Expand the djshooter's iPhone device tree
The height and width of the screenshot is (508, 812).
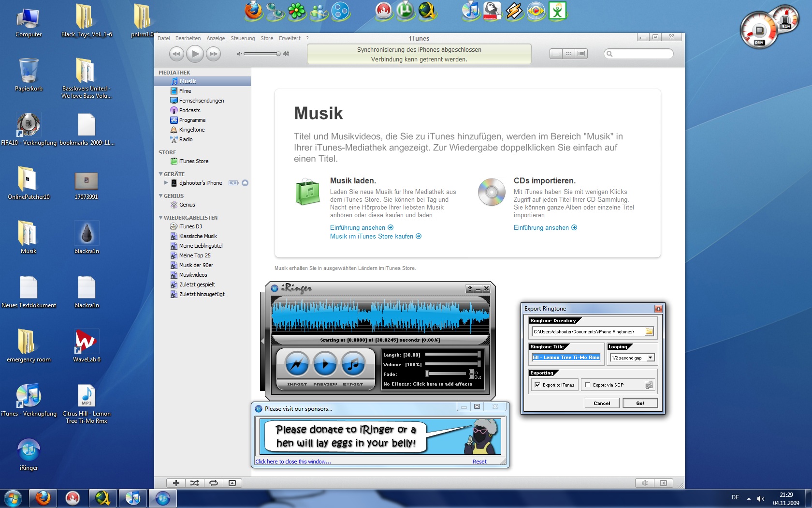point(166,183)
